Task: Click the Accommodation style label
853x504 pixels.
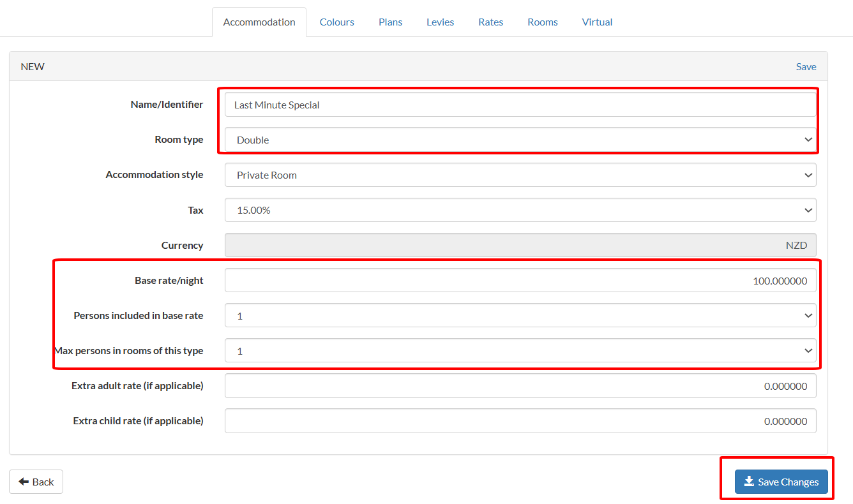Action: point(155,174)
